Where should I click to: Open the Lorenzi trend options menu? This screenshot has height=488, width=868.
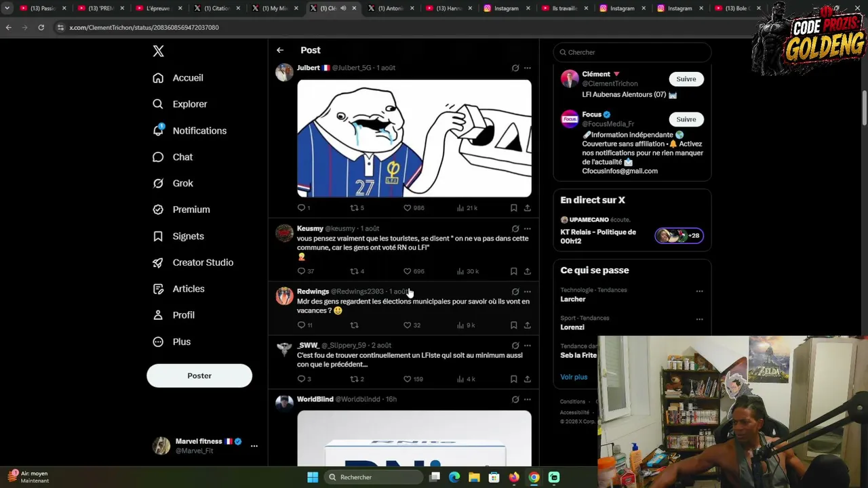click(x=699, y=319)
